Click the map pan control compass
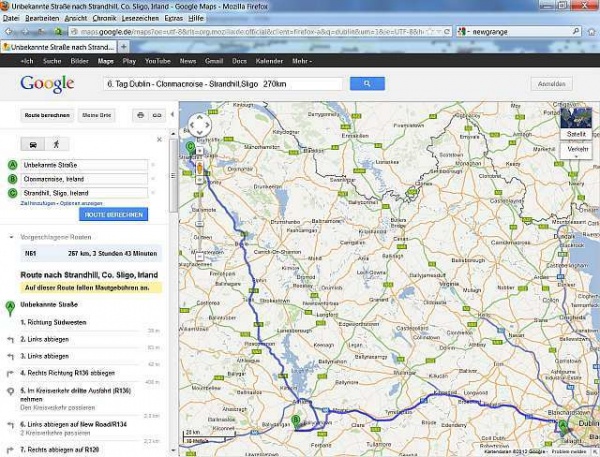 (199, 125)
